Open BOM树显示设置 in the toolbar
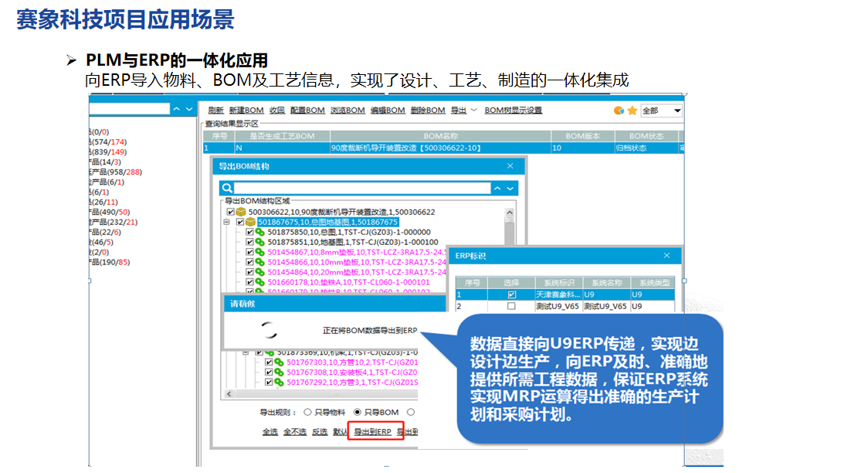868x473 pixels. click(513, 111)
